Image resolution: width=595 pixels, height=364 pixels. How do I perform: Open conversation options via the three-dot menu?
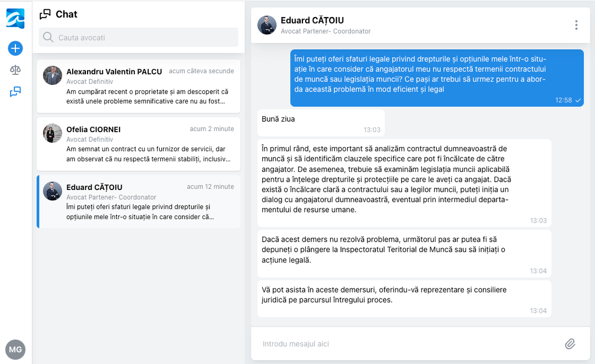pos(576,25)
